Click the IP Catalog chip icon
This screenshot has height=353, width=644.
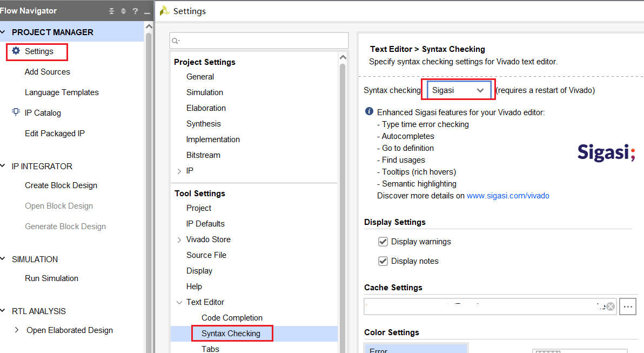16,112
